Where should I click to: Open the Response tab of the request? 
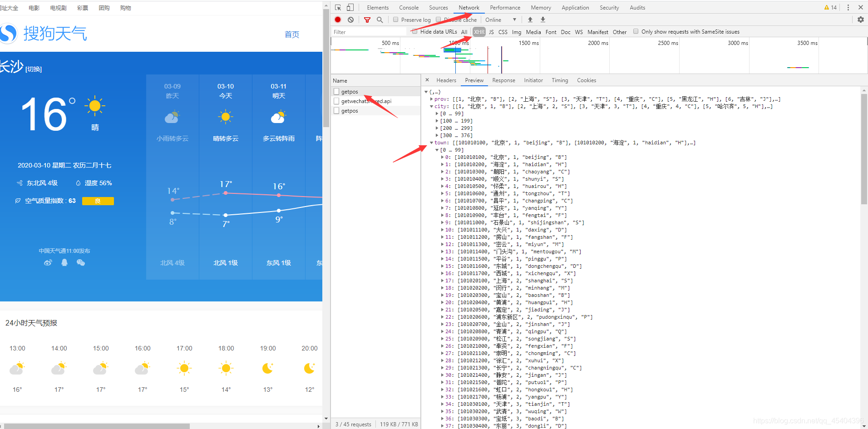(503, 80)
